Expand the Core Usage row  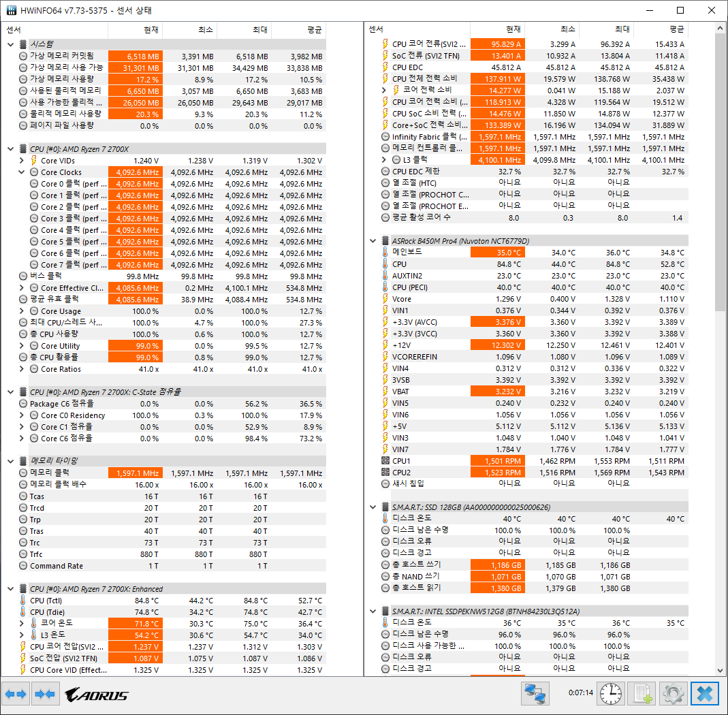(21, 311)
